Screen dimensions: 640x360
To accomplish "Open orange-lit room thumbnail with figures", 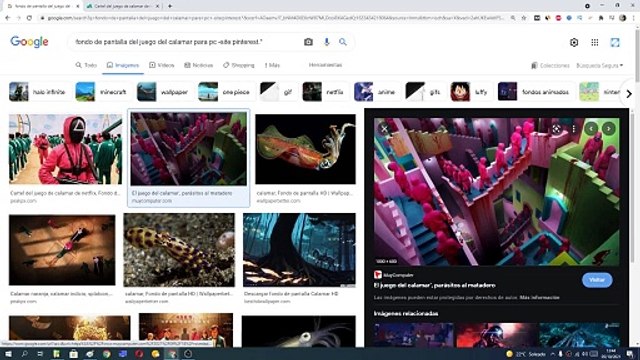I will tap(62, 250).
